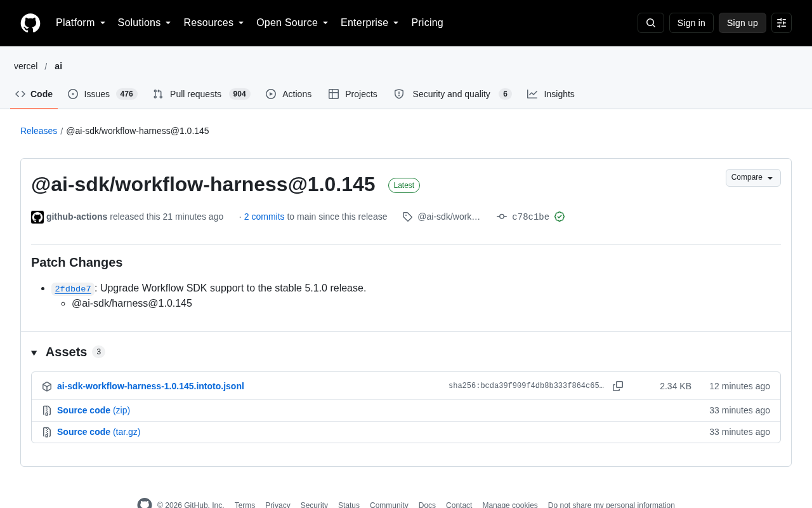Image resolution: width=812 pixels, height=508 pixels.
Task: Open the c78c1be commit hash link
Action: (530, 217)
